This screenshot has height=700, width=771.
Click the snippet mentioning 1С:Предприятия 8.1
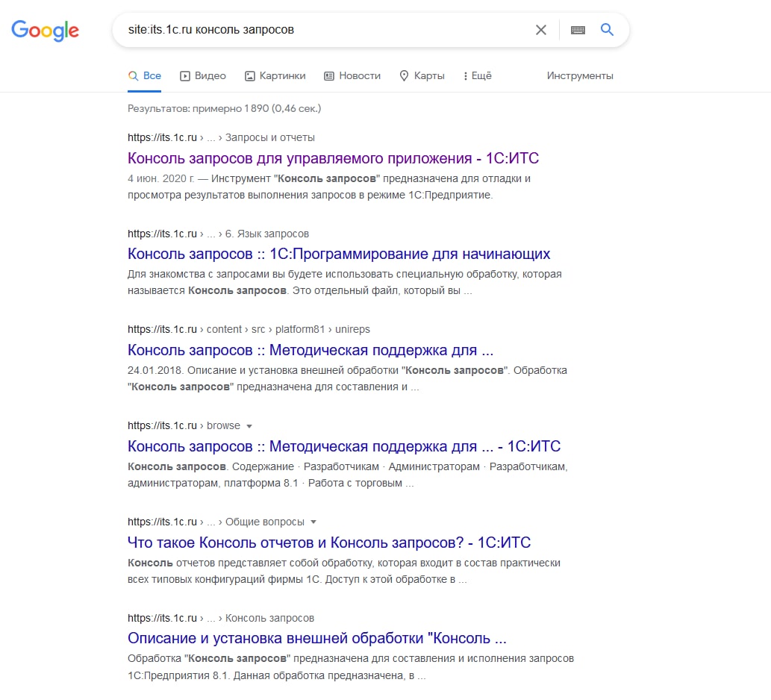[x=351, y=667]
